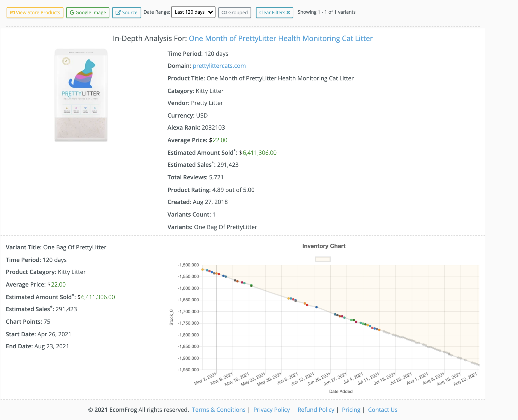Open Google Image search button
Viewport: 518px width, 420px height.
pos(88,13)
